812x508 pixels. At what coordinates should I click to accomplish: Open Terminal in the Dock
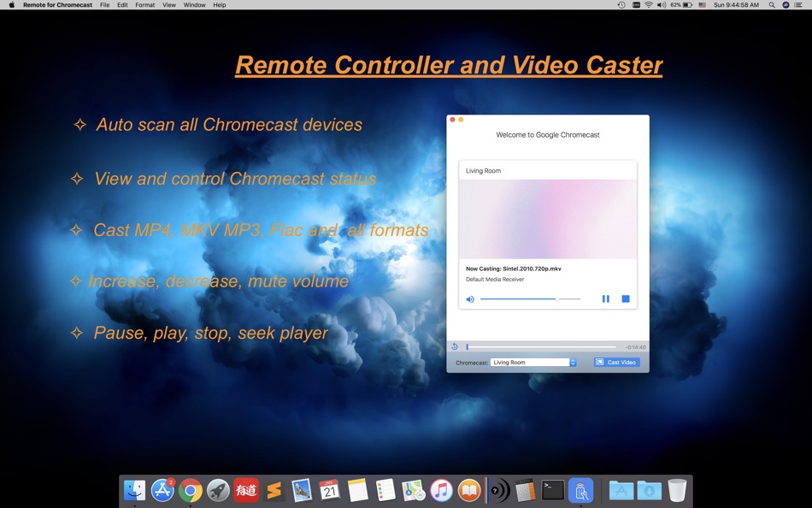(553, 490)
